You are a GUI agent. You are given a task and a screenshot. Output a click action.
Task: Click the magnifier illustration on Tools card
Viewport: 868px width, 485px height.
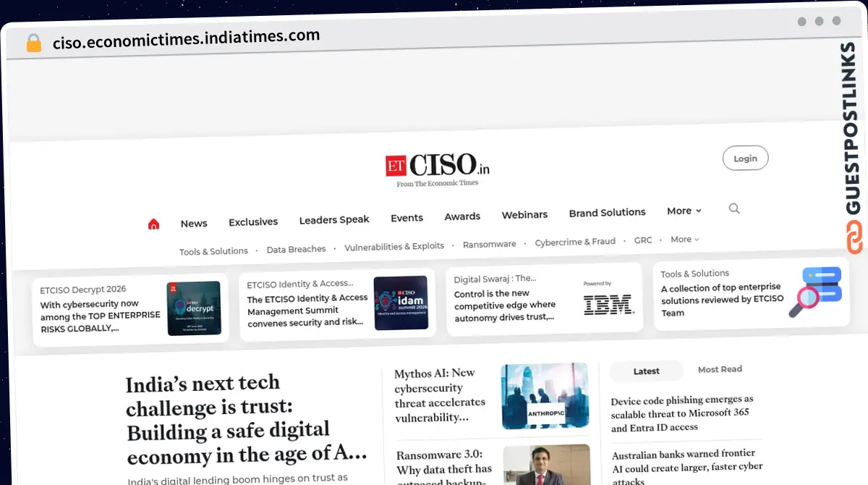coord(814,292)
